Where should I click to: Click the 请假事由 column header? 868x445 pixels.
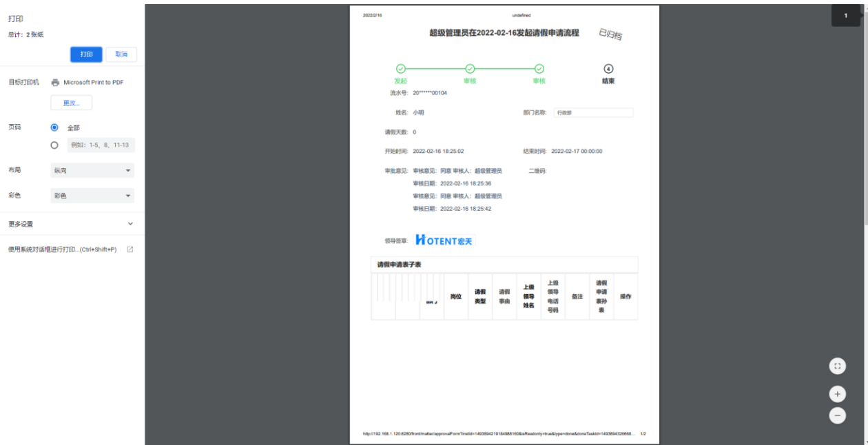coord(504,296)
